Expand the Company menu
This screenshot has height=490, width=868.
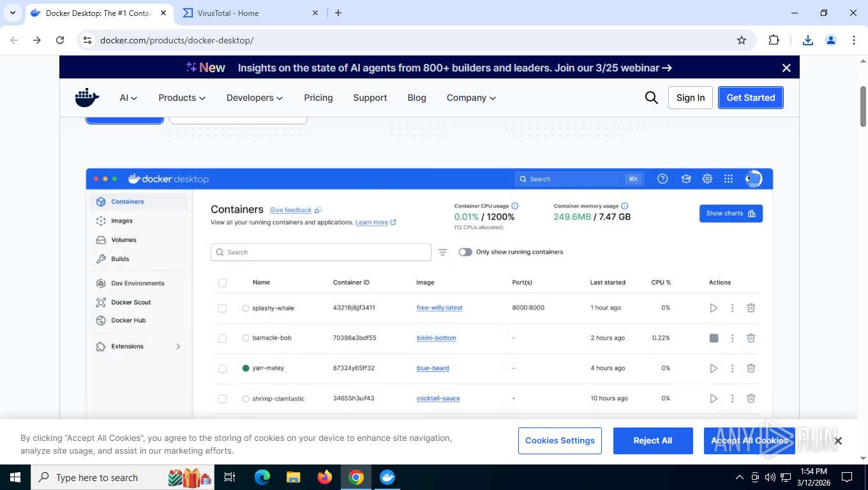[x=471, y=98]
